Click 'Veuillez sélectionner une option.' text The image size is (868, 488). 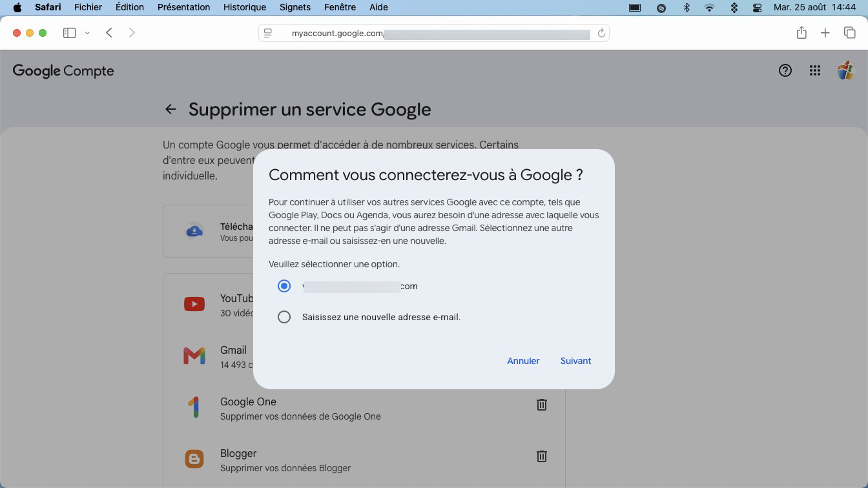tap(335, 264)
